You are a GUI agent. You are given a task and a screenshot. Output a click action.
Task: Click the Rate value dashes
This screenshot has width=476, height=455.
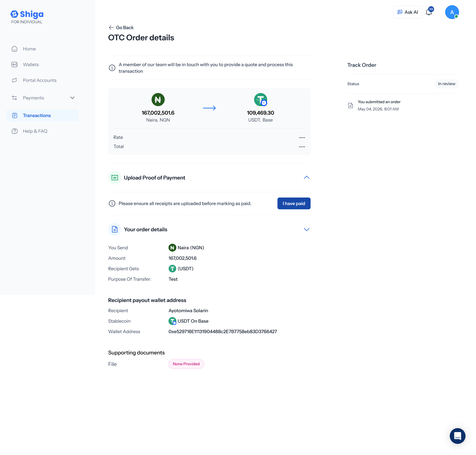tap(302, 137)
